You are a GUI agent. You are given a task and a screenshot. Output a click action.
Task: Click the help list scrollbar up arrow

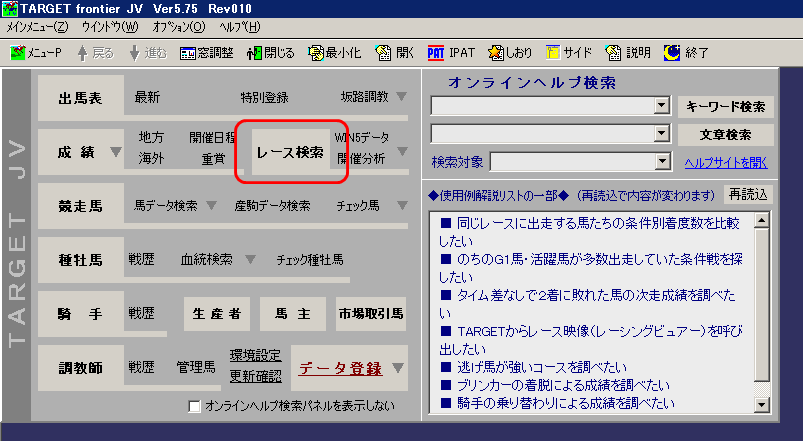[762, 221]
